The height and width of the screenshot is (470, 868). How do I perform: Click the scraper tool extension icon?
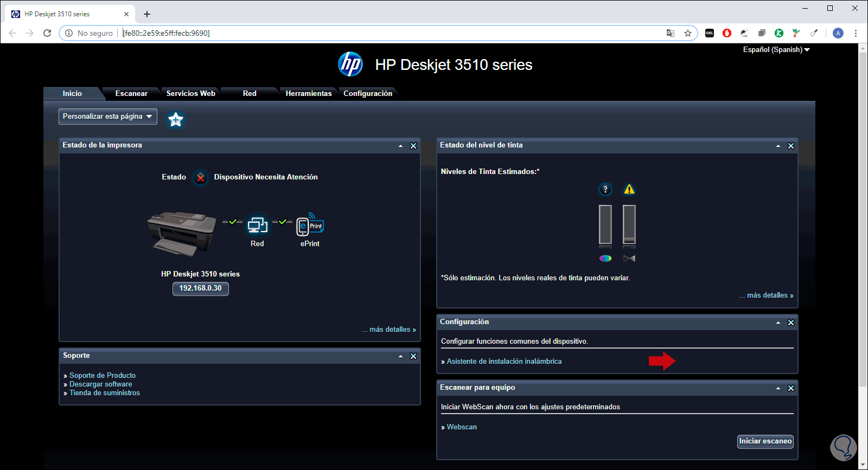point(814,33)
